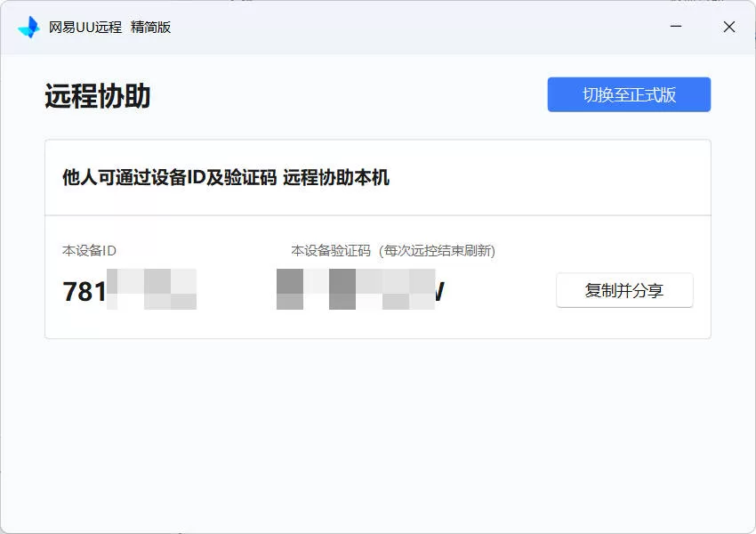Click the 网易UU远程 精简版 title text
Screen dimensions: 756x534
pos(109,27)
